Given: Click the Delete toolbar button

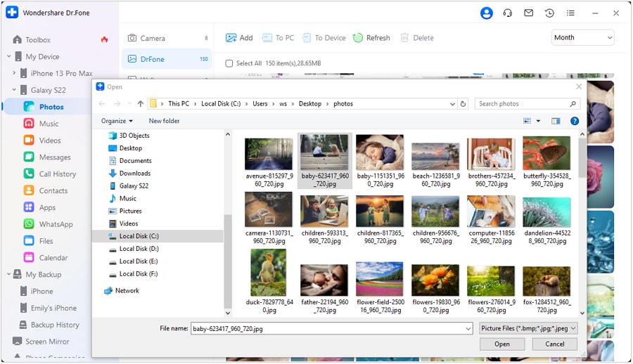Looking at the screenshot, I should (417, 38).
